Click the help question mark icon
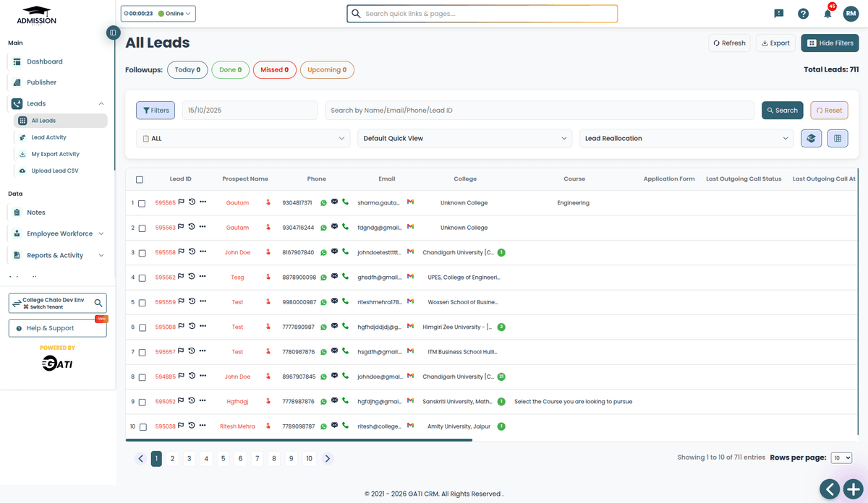 [x=803, y=14]
